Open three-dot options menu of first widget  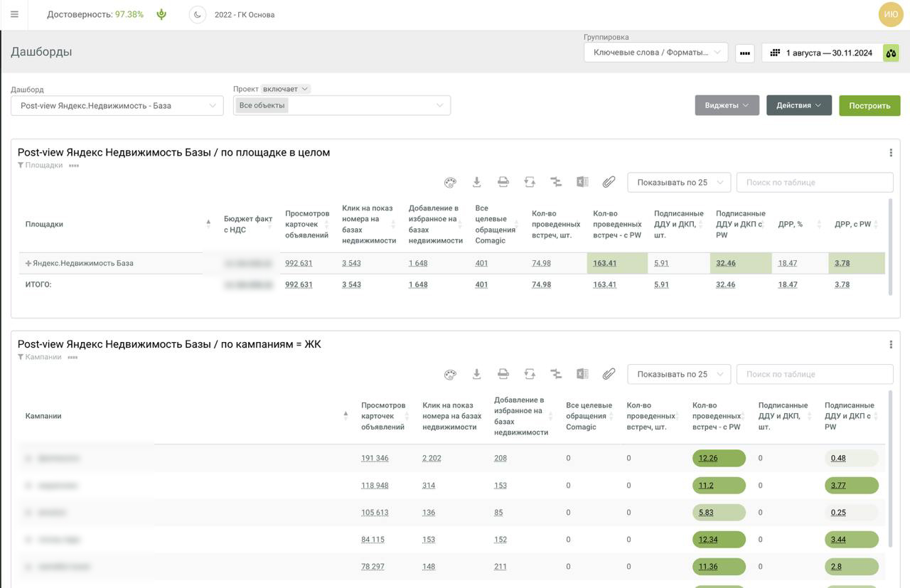click(891, 153)
